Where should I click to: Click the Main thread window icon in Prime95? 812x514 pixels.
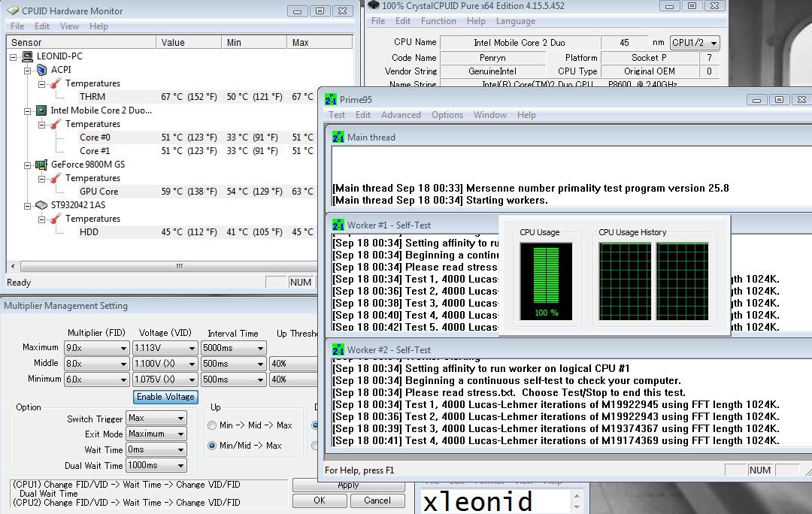(338, 138)
